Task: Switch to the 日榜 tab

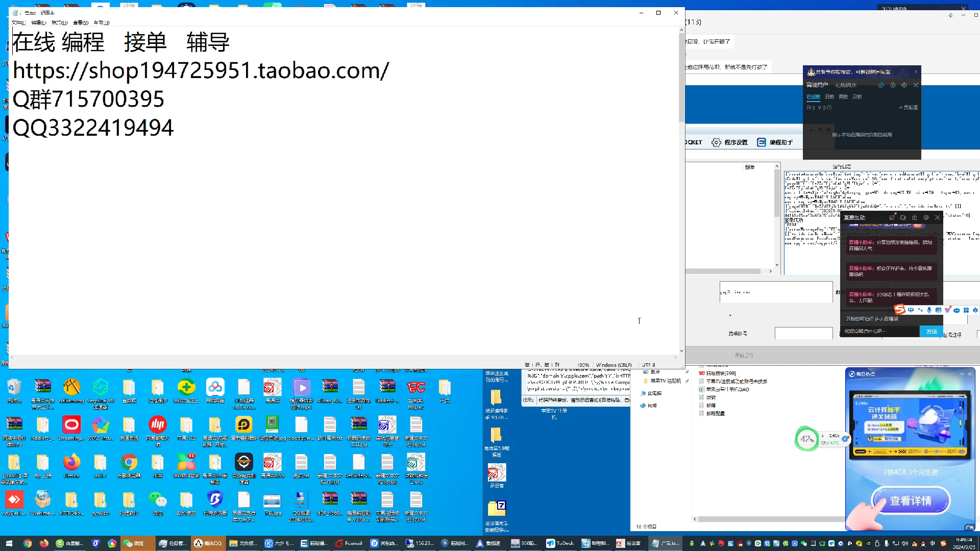Action: tap(829, 97)
